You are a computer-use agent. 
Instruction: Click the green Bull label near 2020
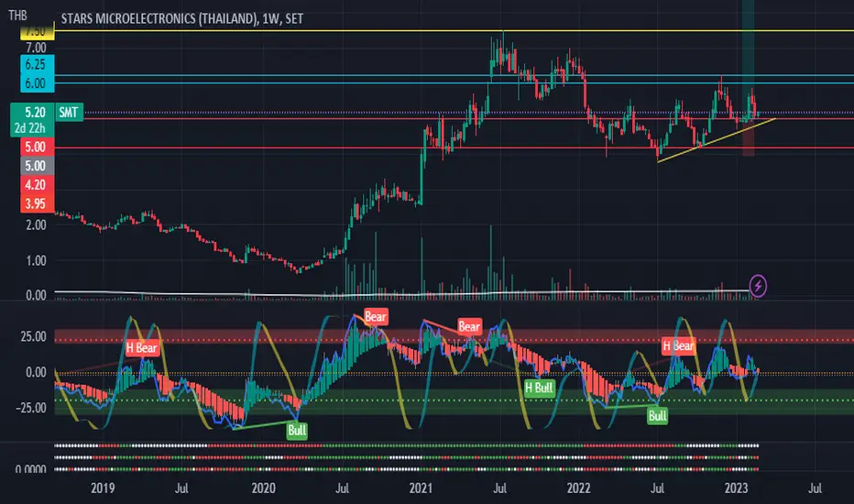(297, 431)
